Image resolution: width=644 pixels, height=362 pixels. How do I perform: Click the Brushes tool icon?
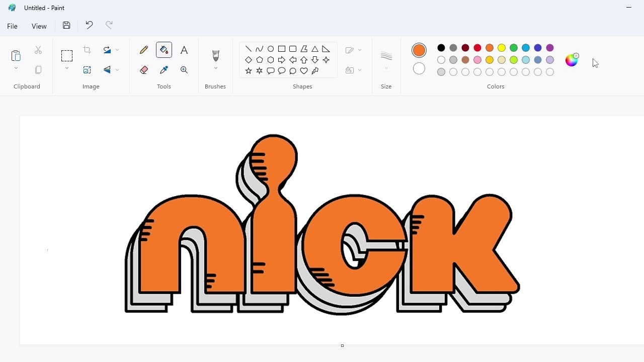(216, 55)
